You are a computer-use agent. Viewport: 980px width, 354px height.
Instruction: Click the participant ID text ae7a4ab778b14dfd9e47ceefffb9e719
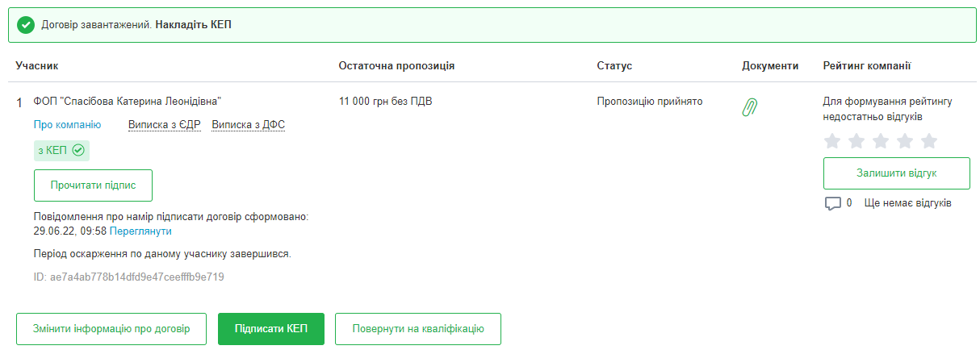click(x=128, y=277)
